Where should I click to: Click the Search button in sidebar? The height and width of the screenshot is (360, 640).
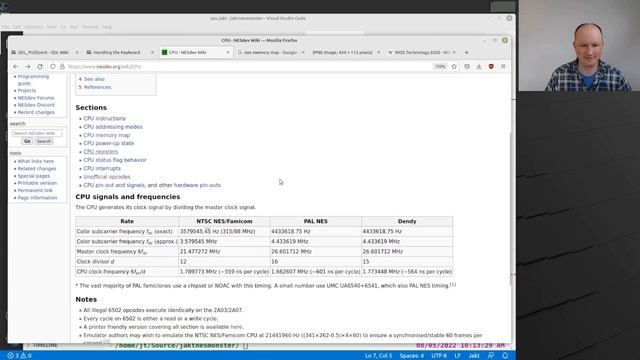coord(44,141)
